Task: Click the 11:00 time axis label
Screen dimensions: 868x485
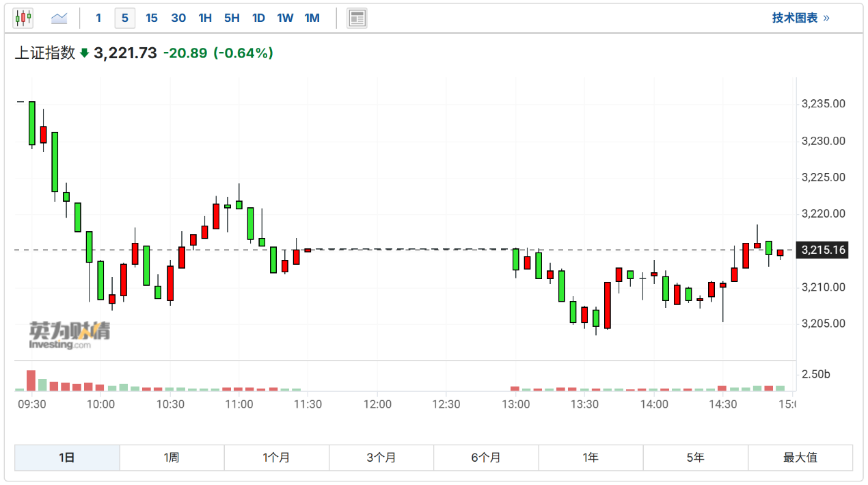Action: [239, 404]
